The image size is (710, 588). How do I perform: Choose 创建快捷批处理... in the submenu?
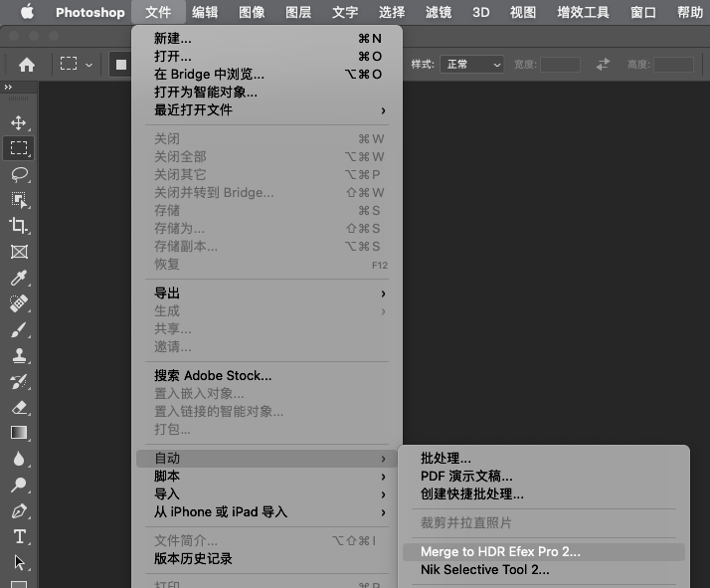[543, 493]
